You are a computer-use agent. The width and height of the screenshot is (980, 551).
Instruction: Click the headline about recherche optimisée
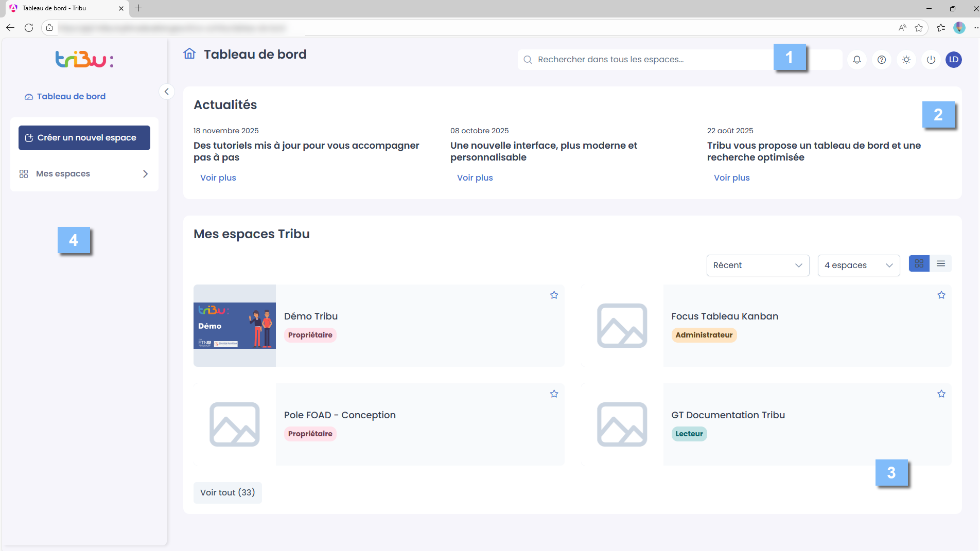pos(814,151)
